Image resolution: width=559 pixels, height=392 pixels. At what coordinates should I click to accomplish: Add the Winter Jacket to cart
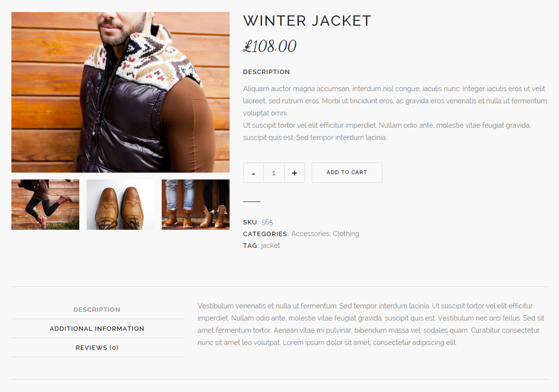tap(347, 173)
